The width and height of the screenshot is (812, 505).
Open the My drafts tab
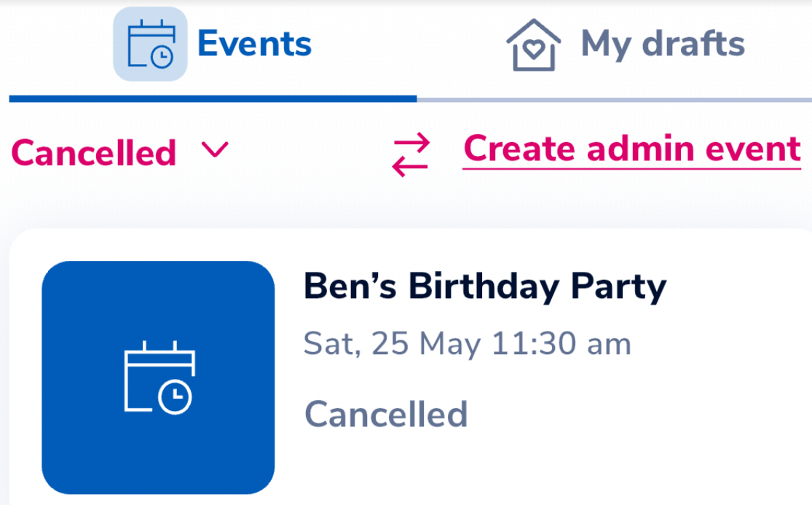662,44
